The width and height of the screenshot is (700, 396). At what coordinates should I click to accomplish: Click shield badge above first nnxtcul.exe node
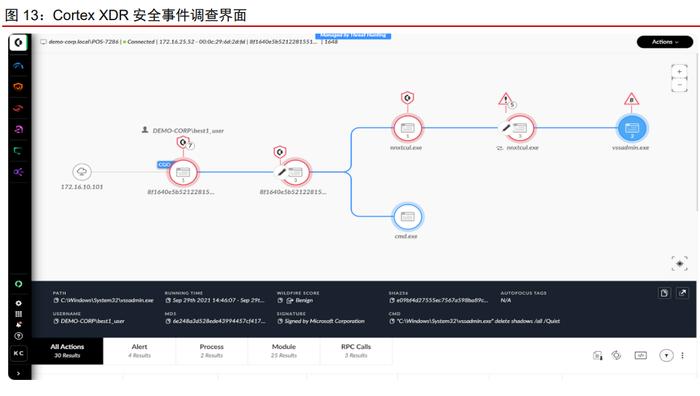(x=407, y=98)
